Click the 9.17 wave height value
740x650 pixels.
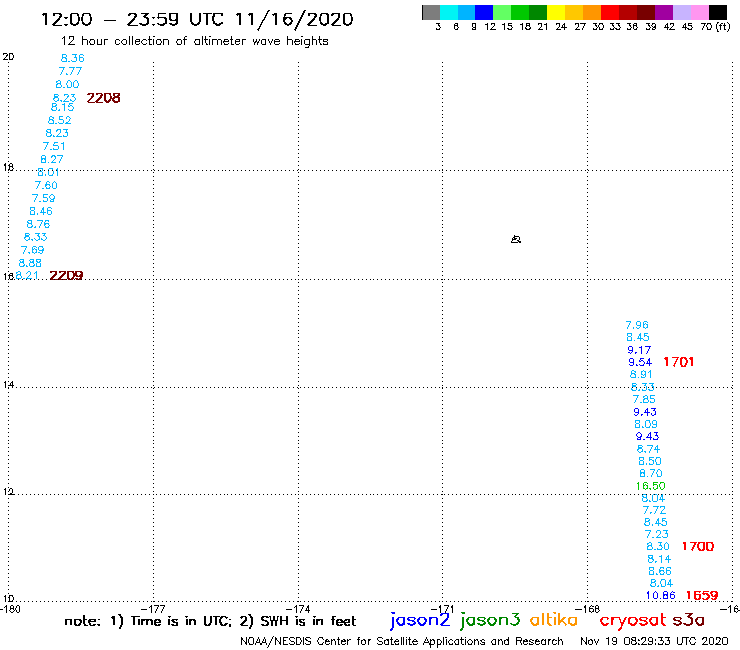point(639,350)
